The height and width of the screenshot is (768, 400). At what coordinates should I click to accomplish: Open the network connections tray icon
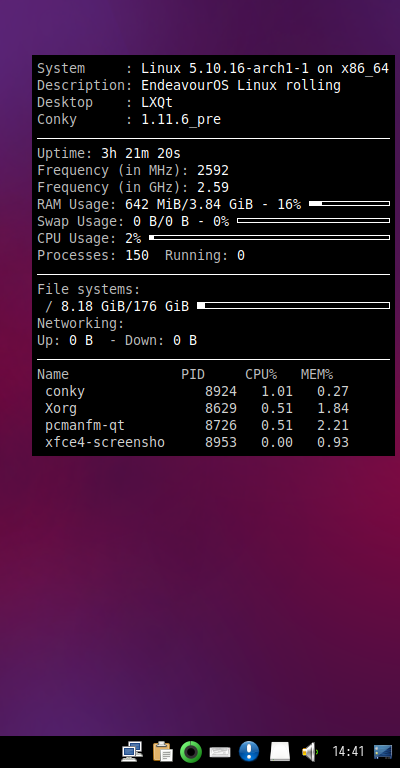132,751
